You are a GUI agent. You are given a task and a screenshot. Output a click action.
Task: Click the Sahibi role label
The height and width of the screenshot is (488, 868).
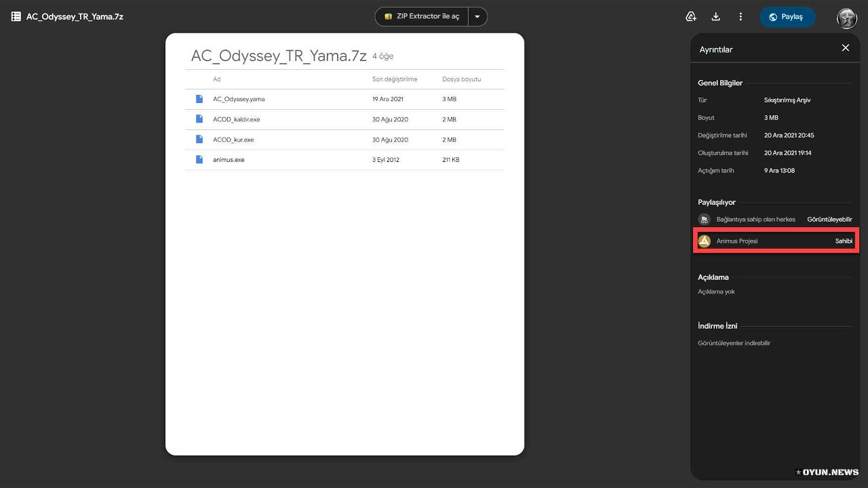(x=844, y=241)
